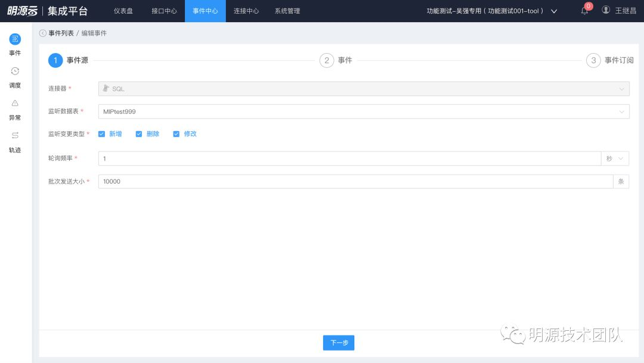Click the user avatar icon beside 王继昌

pos(606,10)
